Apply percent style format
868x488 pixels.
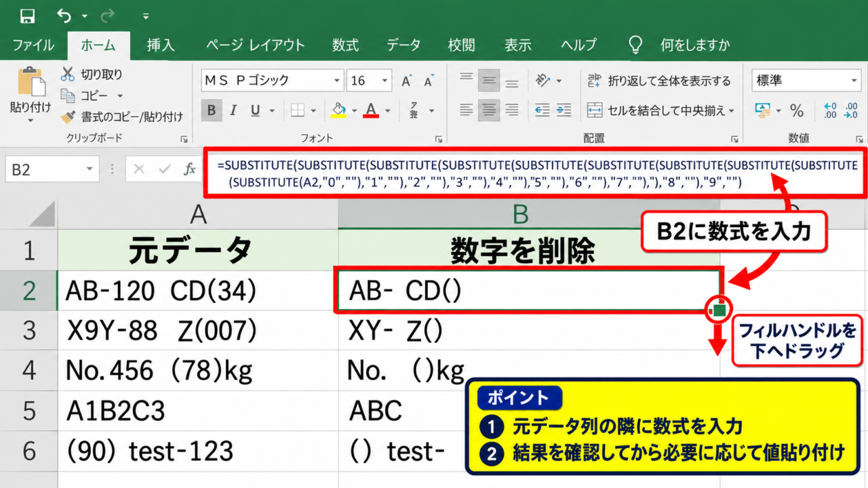[x=797, y=110]
